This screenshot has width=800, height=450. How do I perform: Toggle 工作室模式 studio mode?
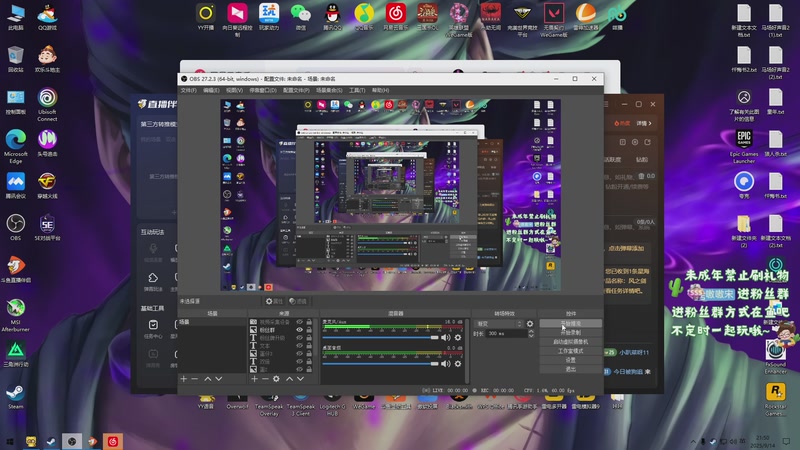tap(570, 351)
